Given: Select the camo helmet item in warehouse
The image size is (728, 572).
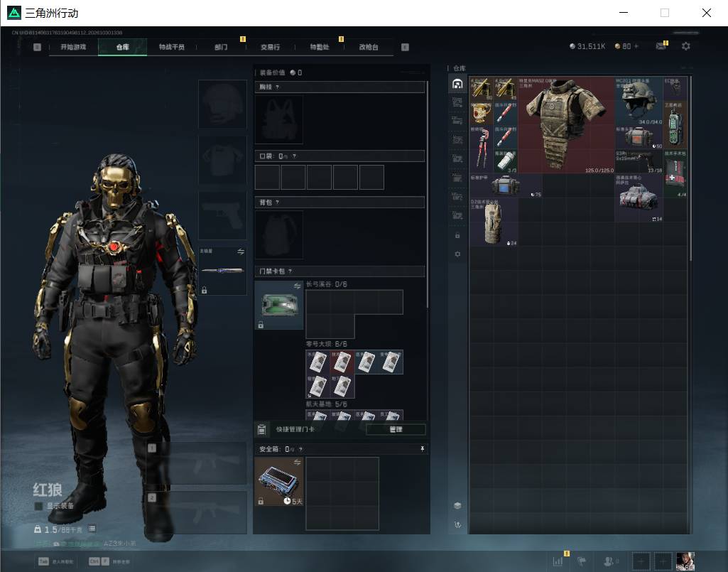Looking at the screenshot, I should point(639,101).
